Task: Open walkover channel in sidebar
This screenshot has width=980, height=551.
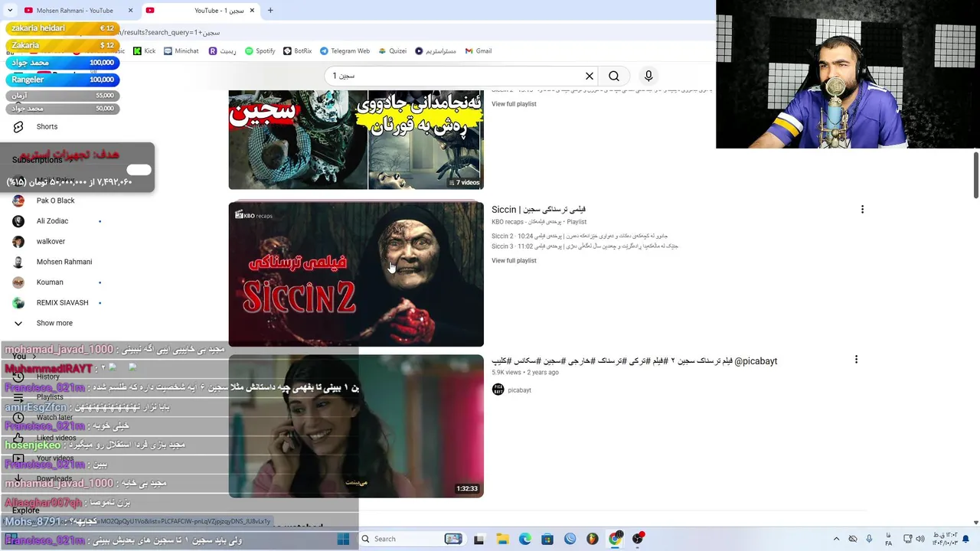Action: pyautogui.click(x=51, y=242)
